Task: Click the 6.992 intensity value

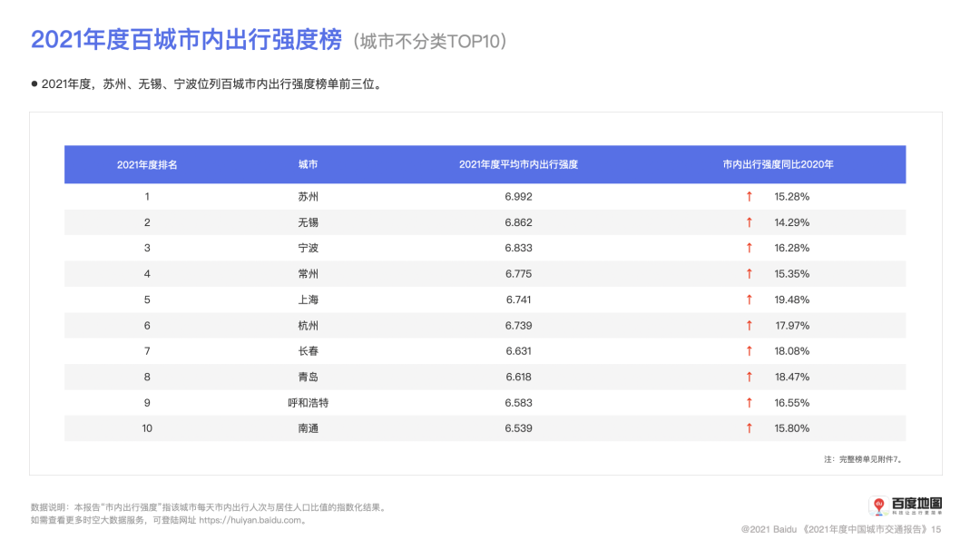Action: point(518,196)
